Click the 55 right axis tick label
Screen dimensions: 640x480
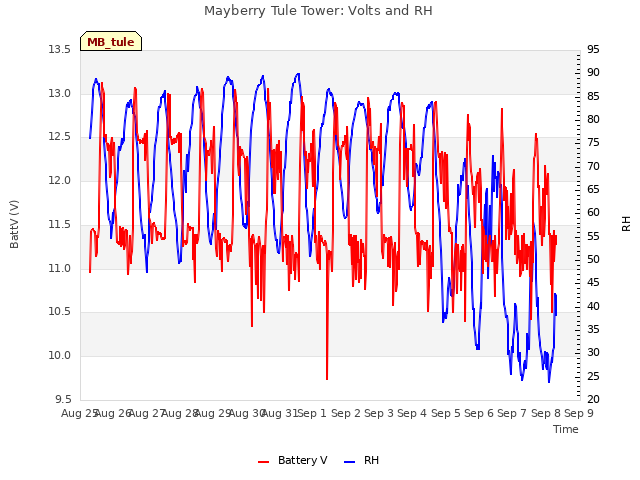(x=593, y=236)
